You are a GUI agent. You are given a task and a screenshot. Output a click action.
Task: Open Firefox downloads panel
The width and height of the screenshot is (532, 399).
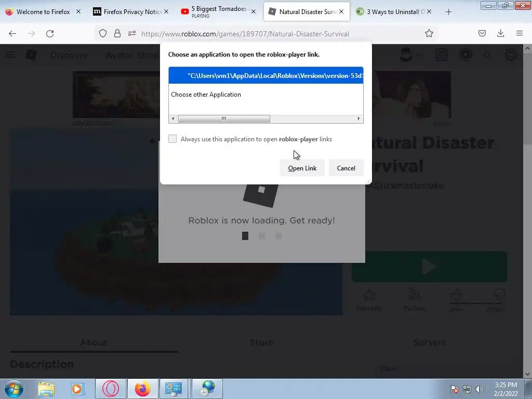pos(500,33)
